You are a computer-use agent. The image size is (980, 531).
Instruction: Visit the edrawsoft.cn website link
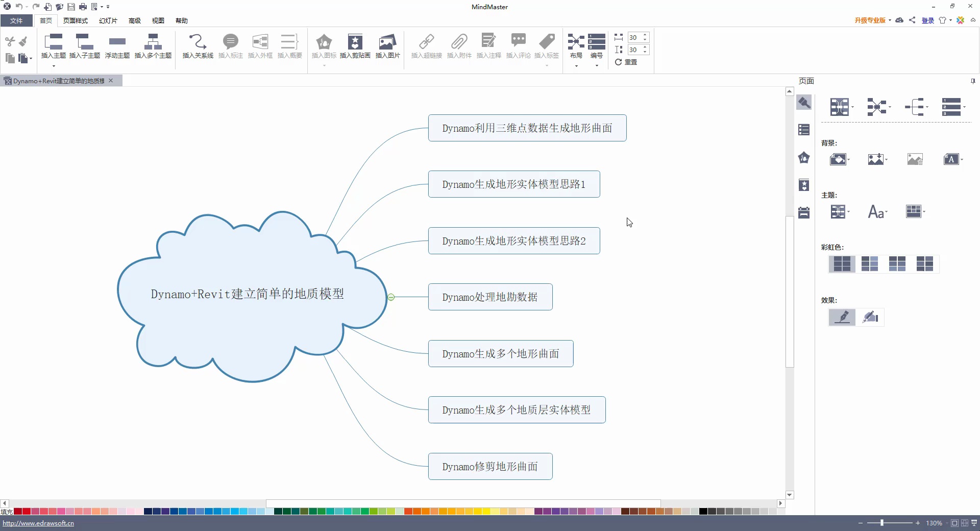39,523
